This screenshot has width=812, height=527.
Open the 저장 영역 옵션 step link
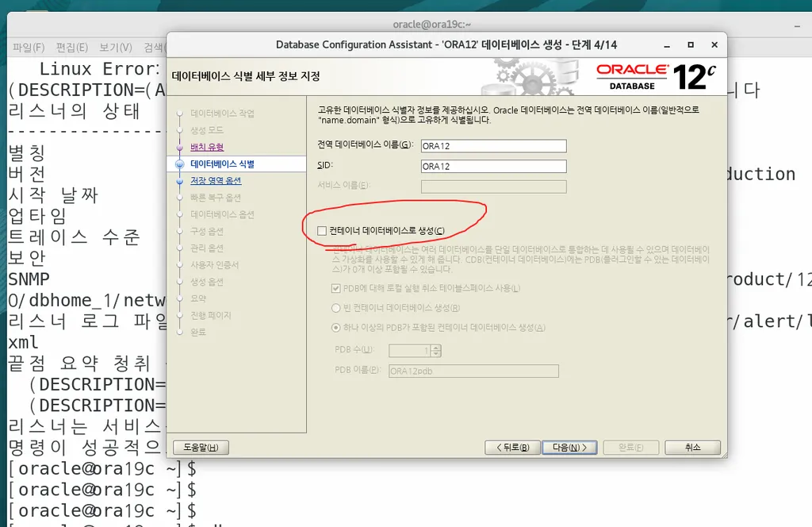(x=216, y=181)
